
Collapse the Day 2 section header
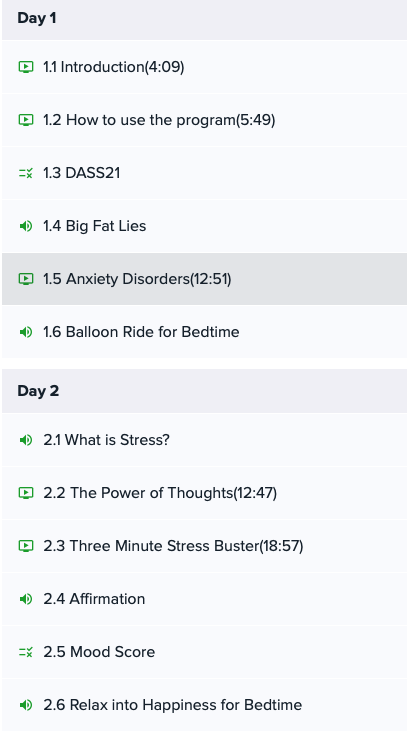[204, 391]
